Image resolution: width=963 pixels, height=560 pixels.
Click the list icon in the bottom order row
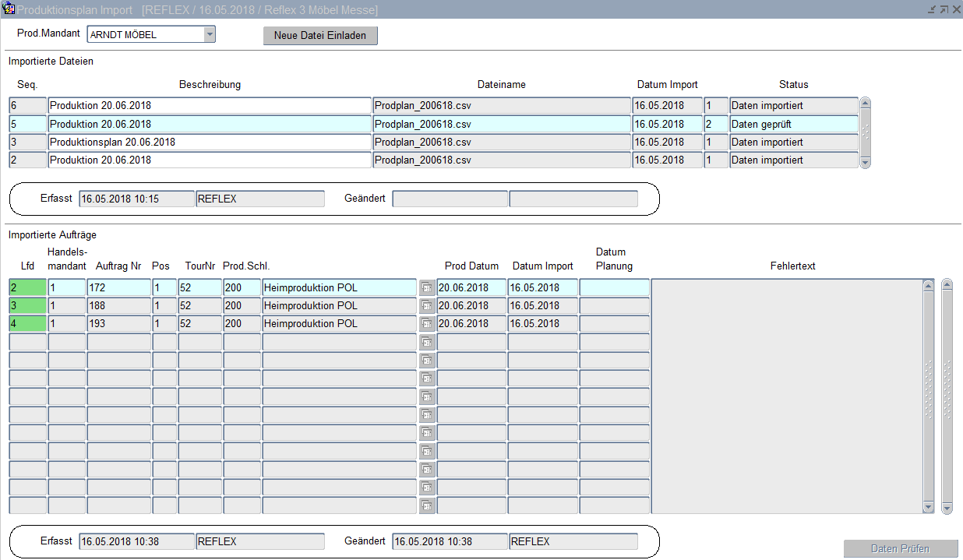point(427,505)
